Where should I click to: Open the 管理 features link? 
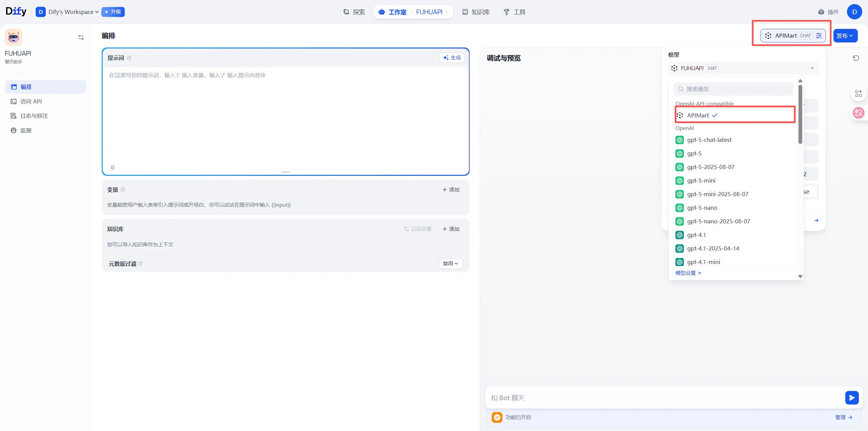844,417
